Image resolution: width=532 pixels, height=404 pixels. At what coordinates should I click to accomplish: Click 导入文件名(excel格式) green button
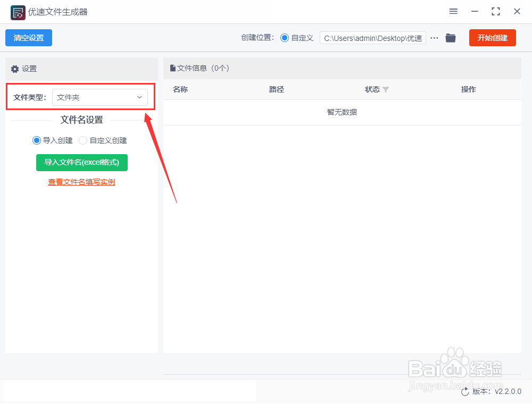coord(82,162)
